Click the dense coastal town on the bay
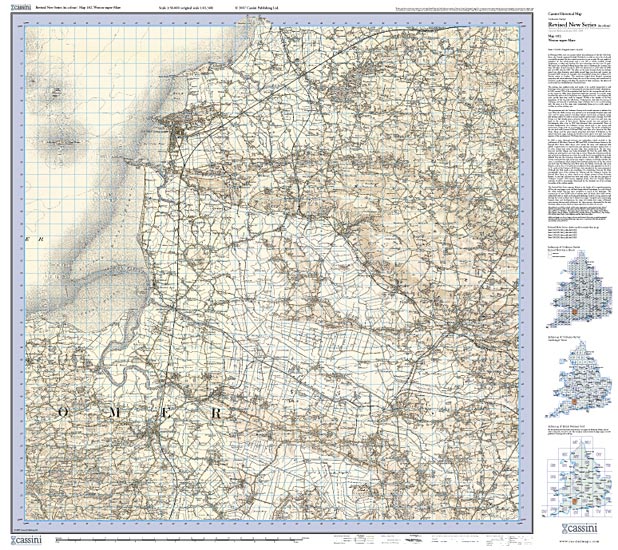 (177, 132)
